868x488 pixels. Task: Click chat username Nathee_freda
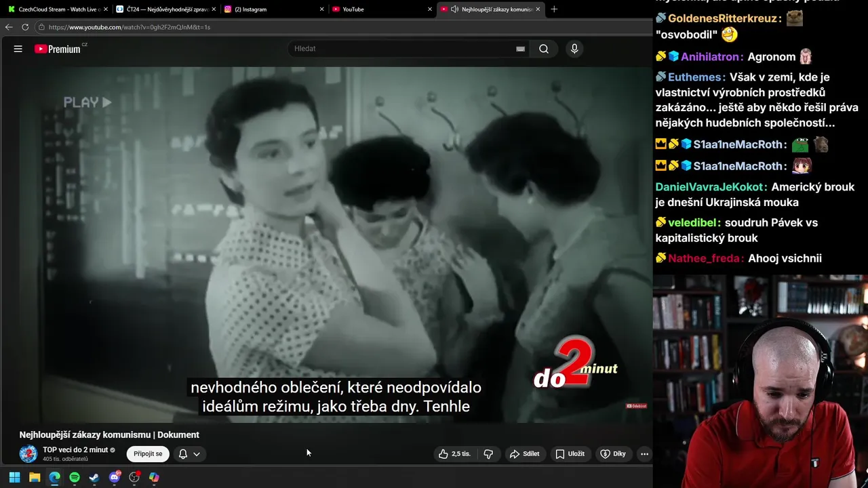pos(705,259)
